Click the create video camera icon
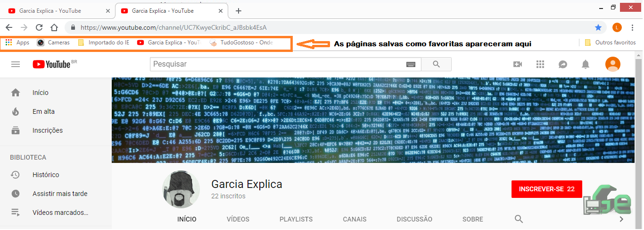The image size is (644, 230). (x=518, y=64)
